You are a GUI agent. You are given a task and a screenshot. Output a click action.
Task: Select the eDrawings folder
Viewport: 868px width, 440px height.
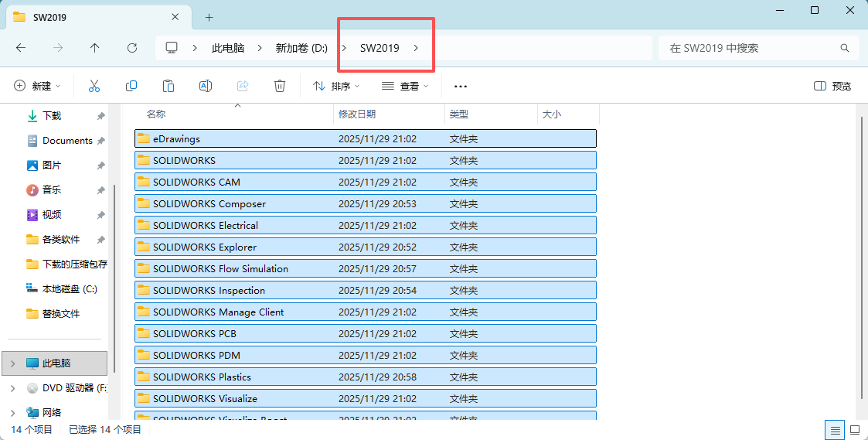pos(366,138)
